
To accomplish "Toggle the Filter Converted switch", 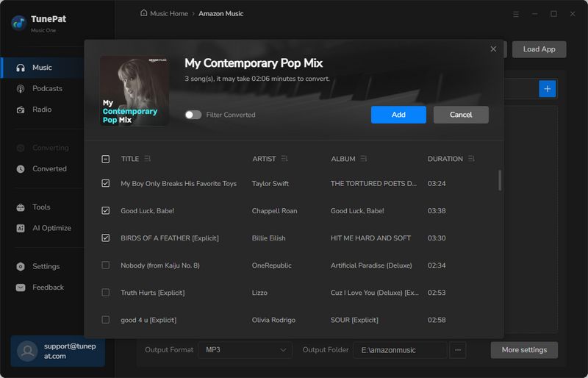I will tap(193, 115).
